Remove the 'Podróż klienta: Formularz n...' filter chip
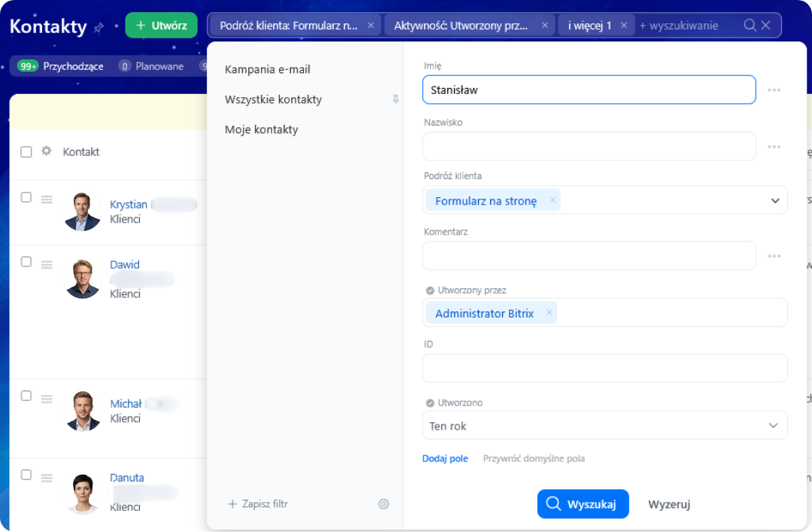 pyautogui.click(x=371, y=26)
